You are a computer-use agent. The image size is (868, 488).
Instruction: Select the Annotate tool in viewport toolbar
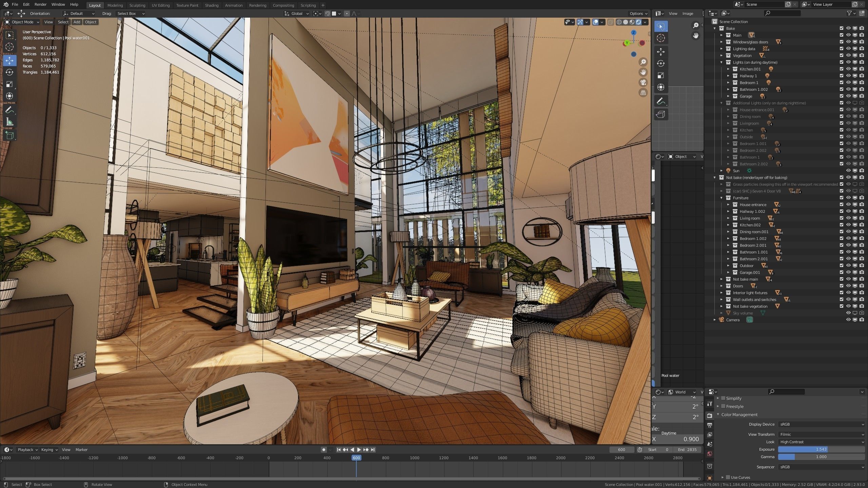(9, 110)
